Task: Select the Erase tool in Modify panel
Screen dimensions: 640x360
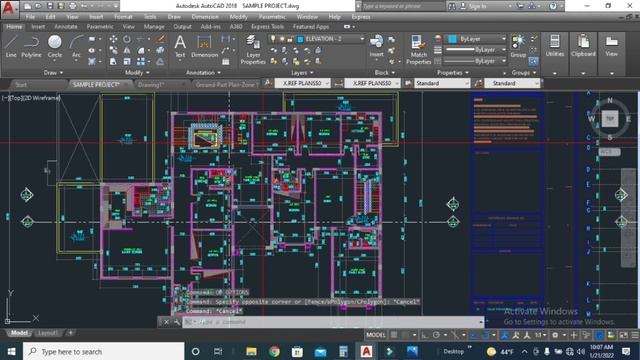Action: [161, 39]
